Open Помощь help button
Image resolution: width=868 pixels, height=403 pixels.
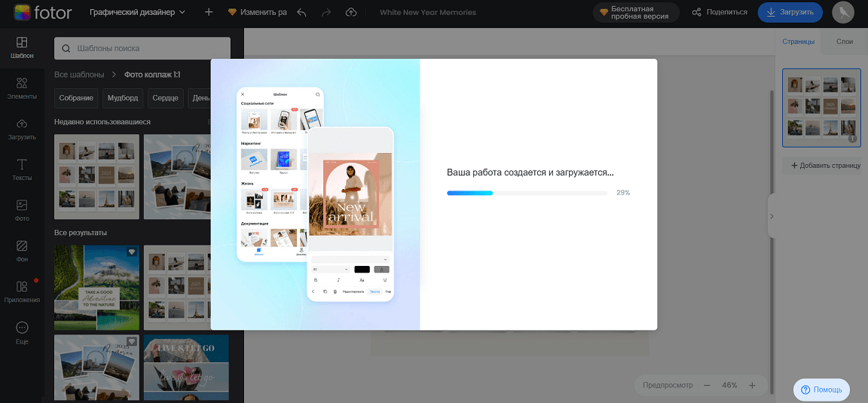(x=821, y=389)
